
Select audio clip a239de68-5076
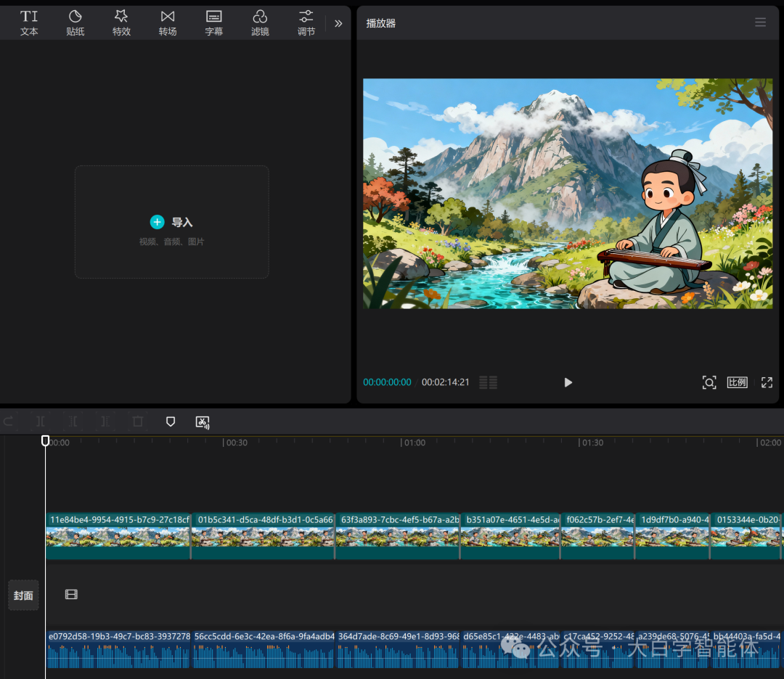[x=673, y=649]
